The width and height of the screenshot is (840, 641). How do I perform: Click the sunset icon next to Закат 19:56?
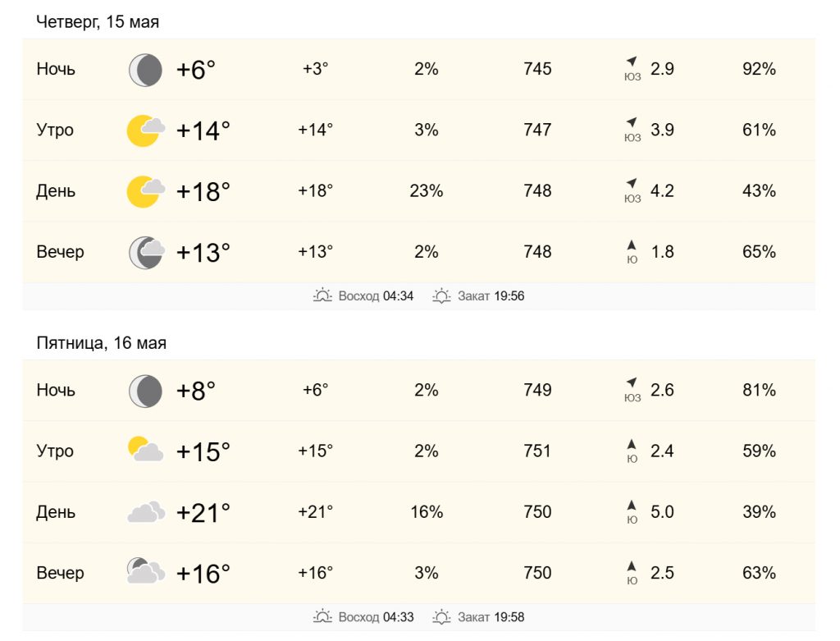[x=441, y=295]
